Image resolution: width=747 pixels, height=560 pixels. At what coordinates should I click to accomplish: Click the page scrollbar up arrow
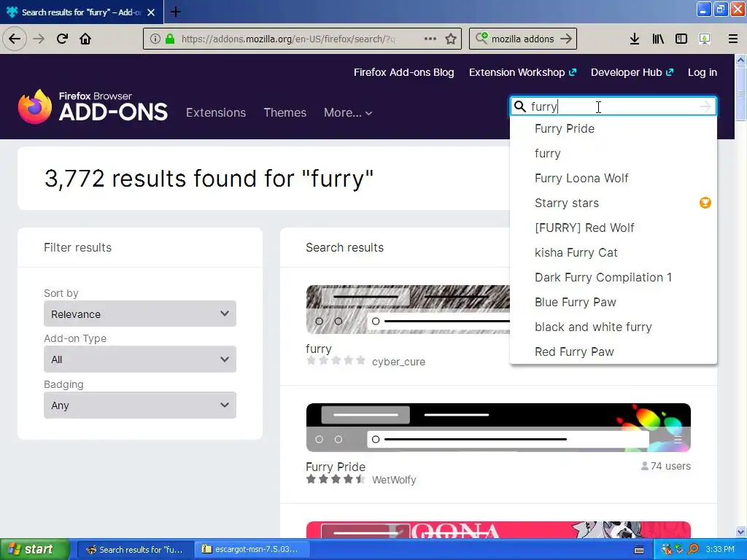(741, 60)
